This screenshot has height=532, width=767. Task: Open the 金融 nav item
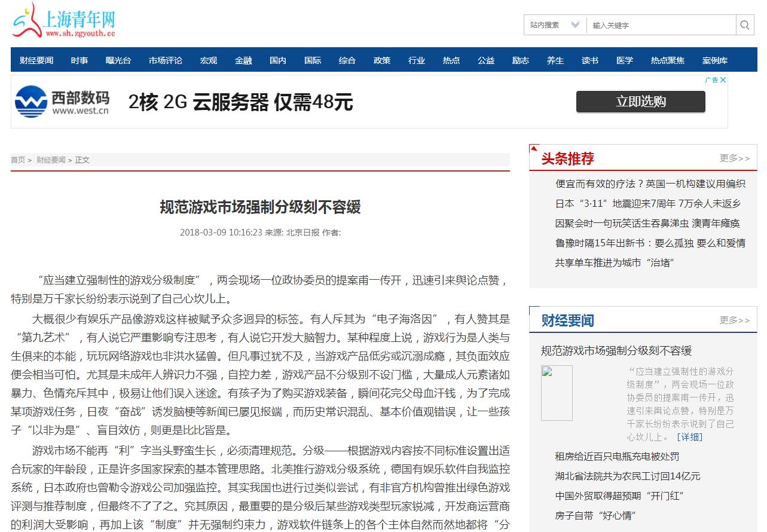tap(243, 60)
